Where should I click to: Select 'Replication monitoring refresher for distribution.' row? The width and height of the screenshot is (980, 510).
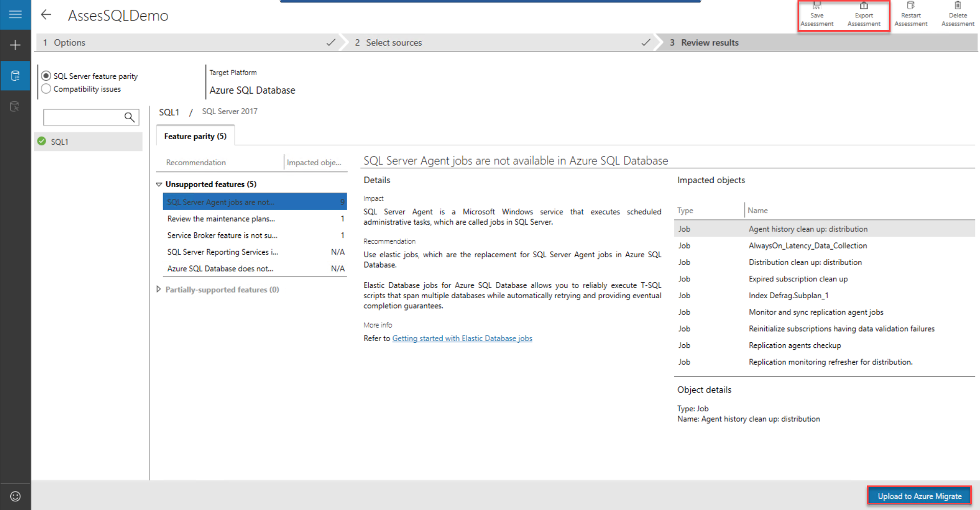[x=825, y=362]
